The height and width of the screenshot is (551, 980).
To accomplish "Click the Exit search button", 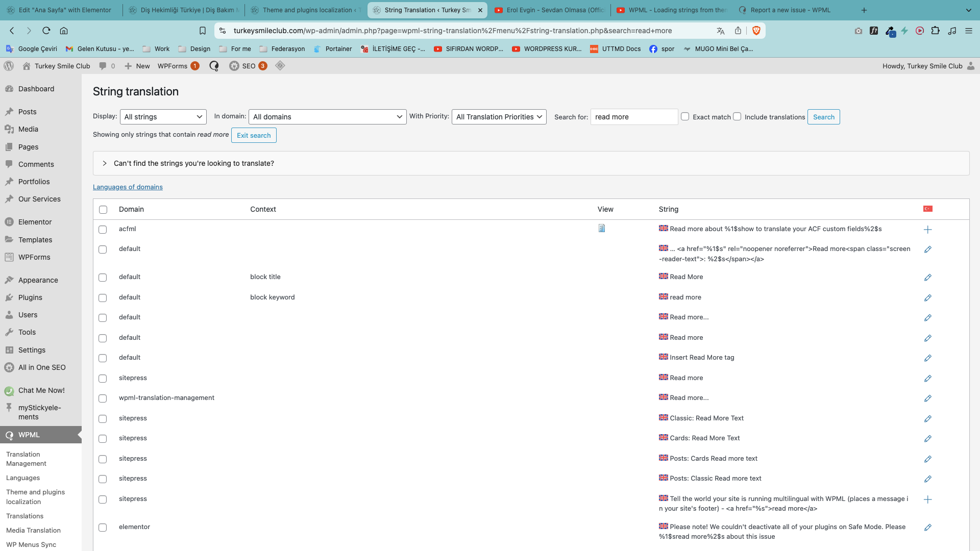I will pyautogui.click(x=254, y=135).
